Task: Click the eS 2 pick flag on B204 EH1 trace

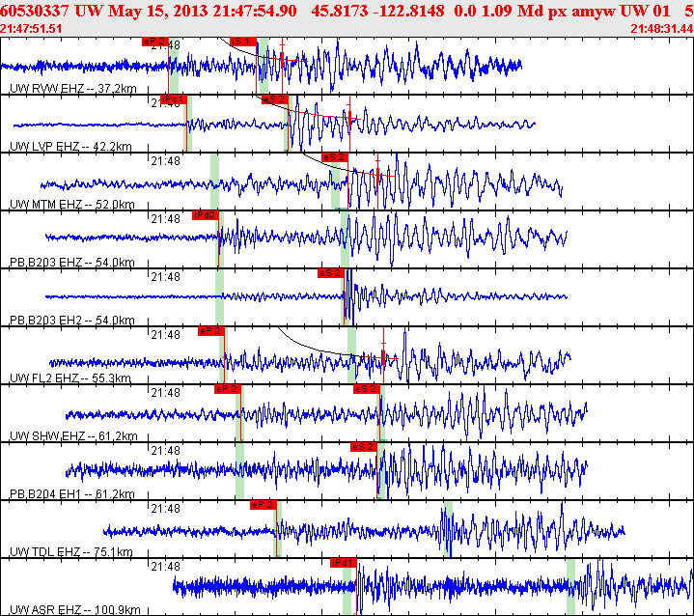Action: (x=364, y=448)
